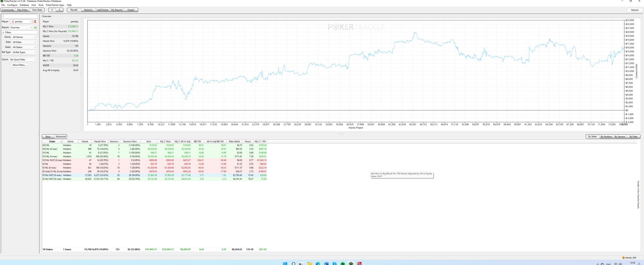644x265 pixels.
Task: Open the Community section
Action: pos(8,10)
